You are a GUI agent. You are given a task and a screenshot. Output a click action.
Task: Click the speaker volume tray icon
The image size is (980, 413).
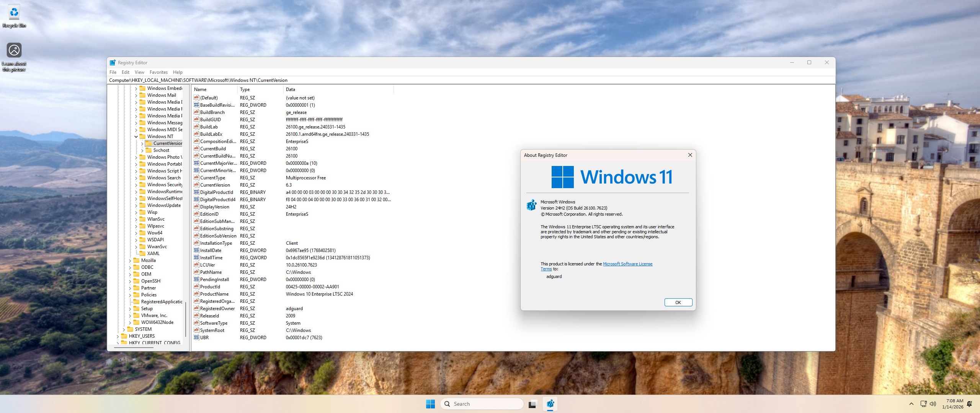[933, 404]
